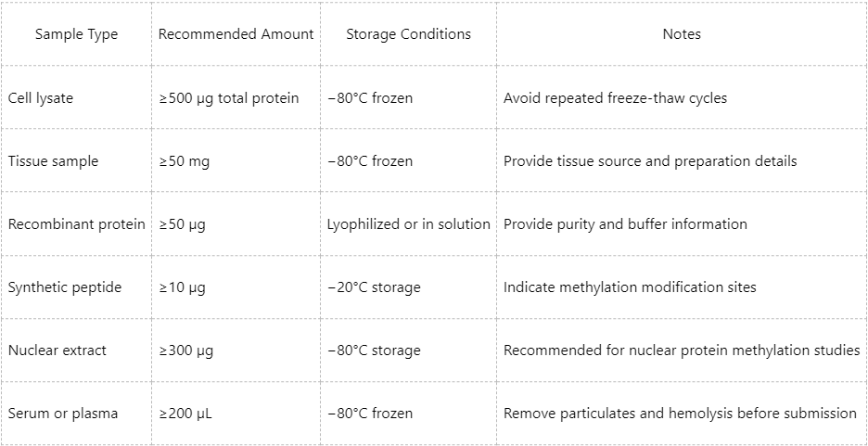The height and width of the screenshot is (446, 868).
Task: Click the Indicate methylation modification sites note
Action: click(x=630, y=287)
